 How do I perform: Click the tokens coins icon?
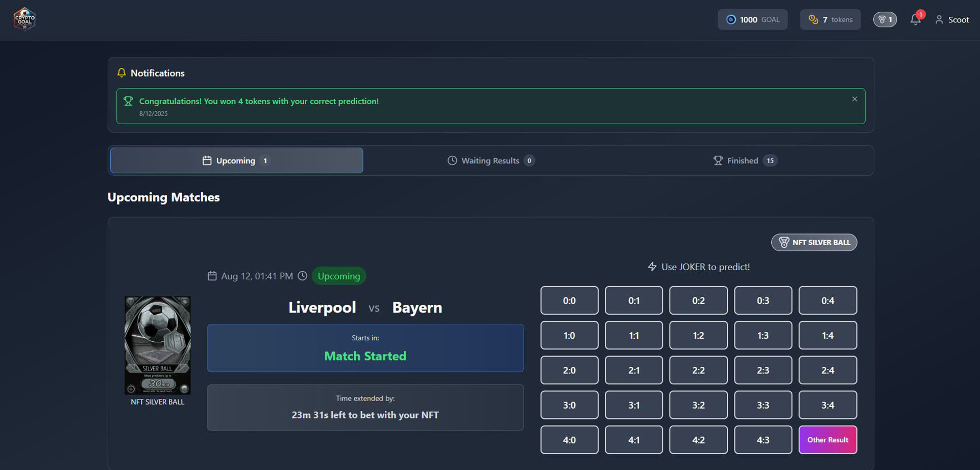813,19
